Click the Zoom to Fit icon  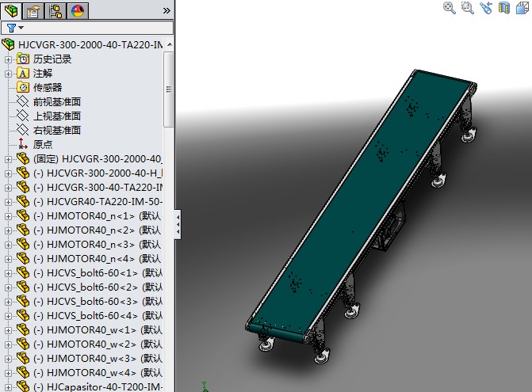pyautogui.click(x=450, y=7)
